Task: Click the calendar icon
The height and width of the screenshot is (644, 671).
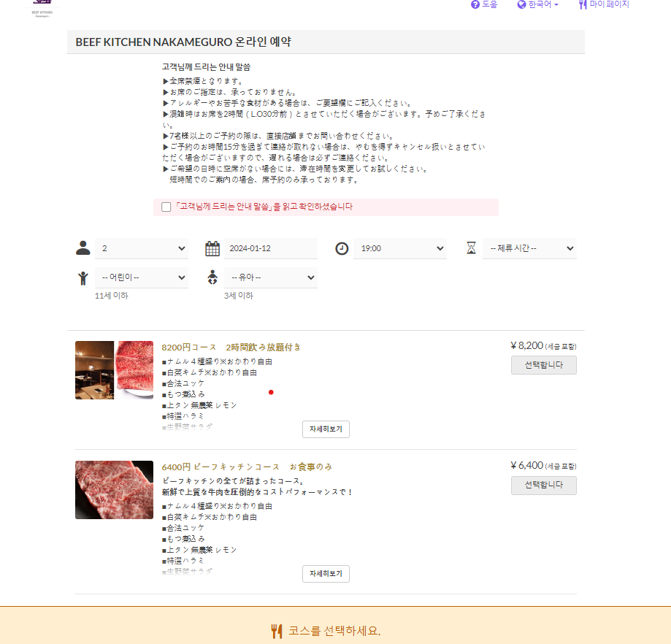Action: [x=212, y=248]
